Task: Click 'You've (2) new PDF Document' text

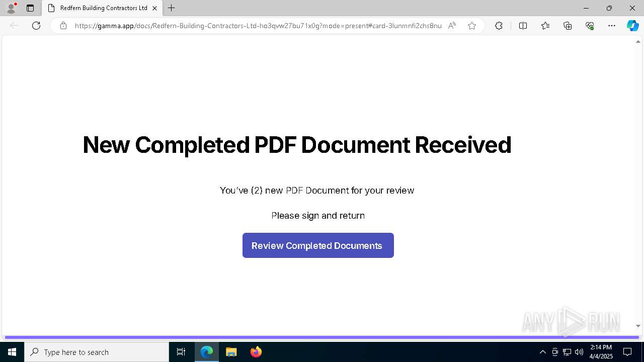Action: (284, 191)
